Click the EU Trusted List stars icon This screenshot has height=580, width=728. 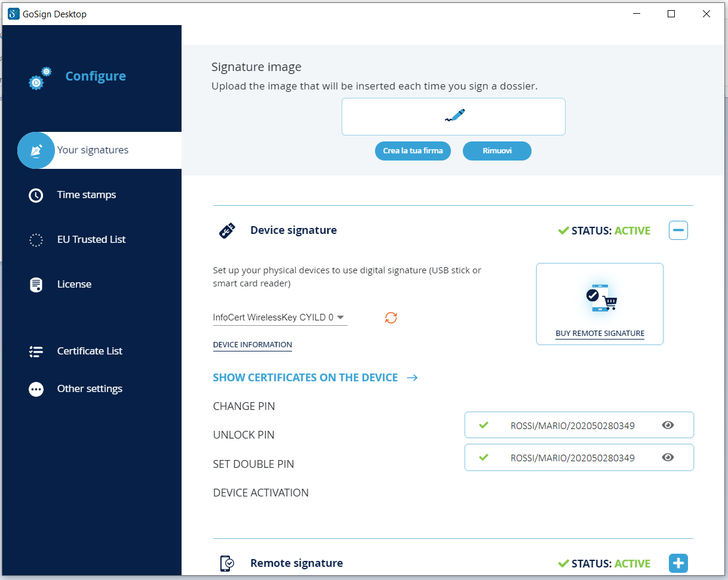pyautogui.click(x=36, y=240)
